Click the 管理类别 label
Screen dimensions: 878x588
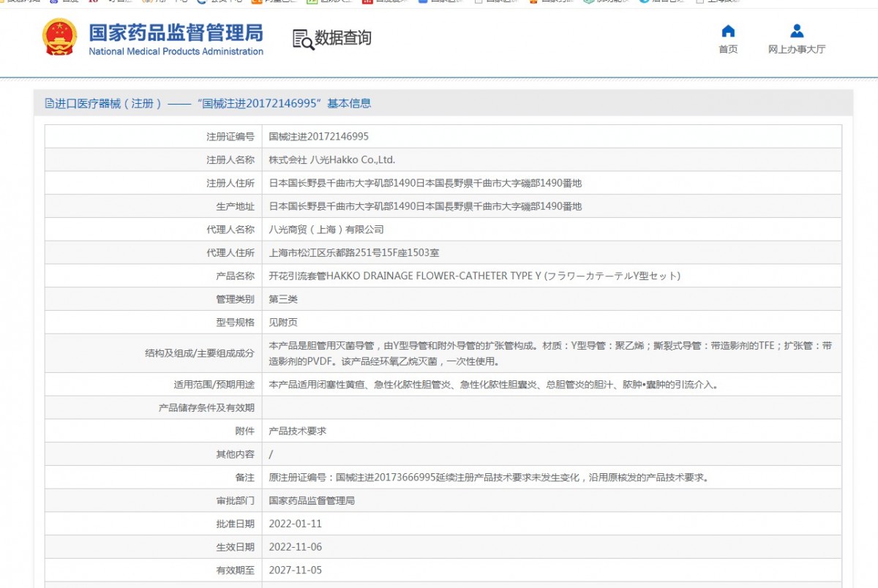[x=235, y=299]
